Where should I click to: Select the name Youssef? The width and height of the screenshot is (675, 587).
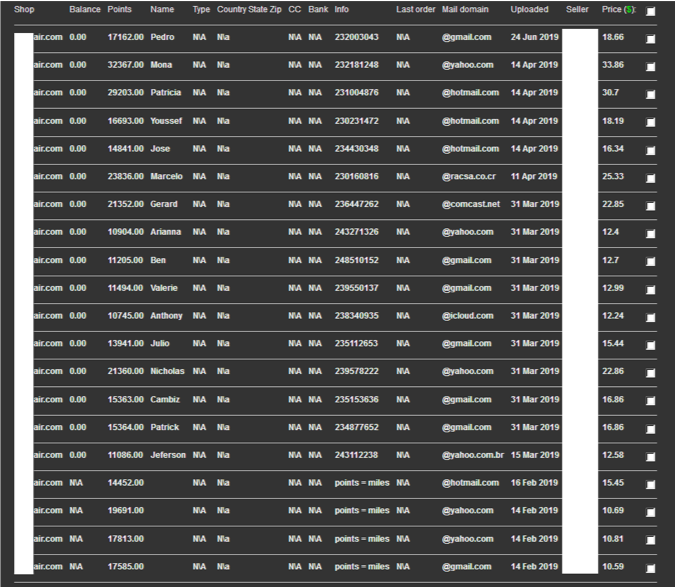[x=166, y=121]
